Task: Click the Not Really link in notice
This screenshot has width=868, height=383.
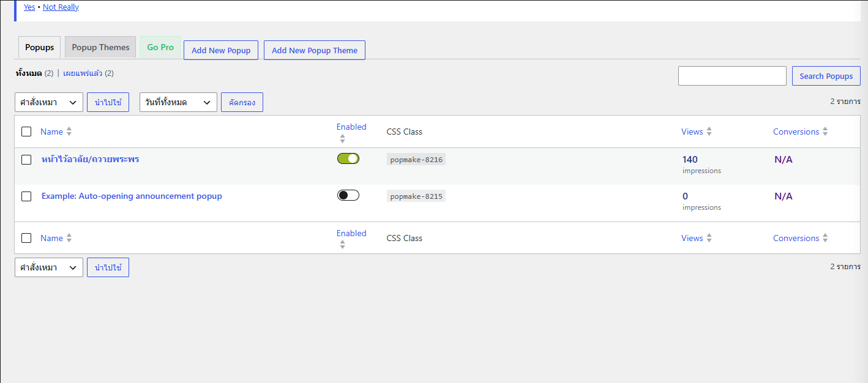Action: click(x=61, y=7)
